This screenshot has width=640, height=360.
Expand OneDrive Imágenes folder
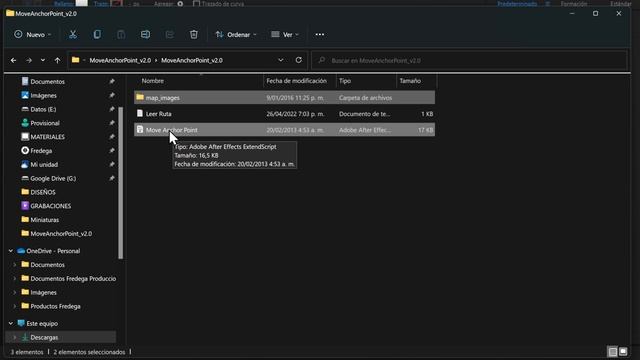tap(15, 293)
